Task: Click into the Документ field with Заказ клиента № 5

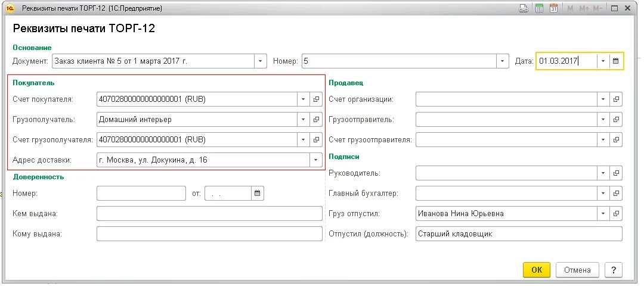Action: coord(153,61)
